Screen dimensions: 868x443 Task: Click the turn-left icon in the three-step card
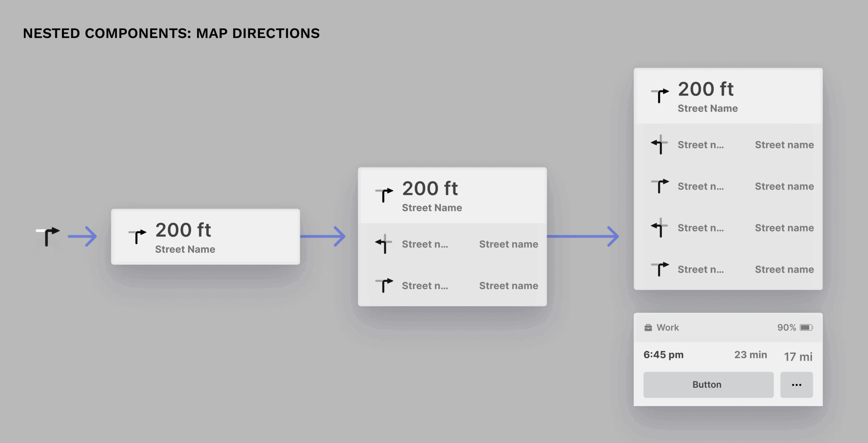(x=383, y=244)
